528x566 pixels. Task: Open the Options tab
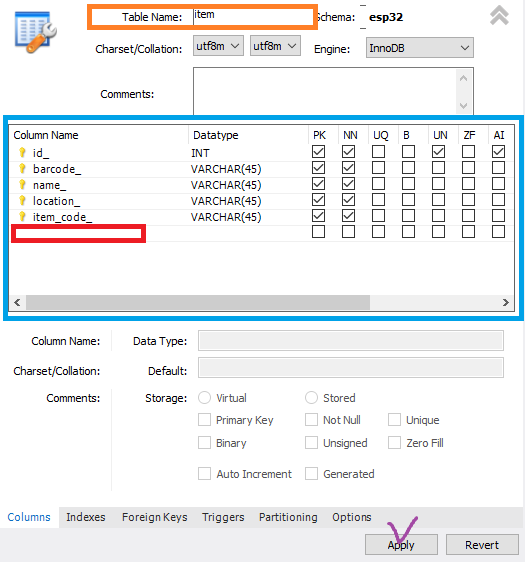click(x=352, y=518)
